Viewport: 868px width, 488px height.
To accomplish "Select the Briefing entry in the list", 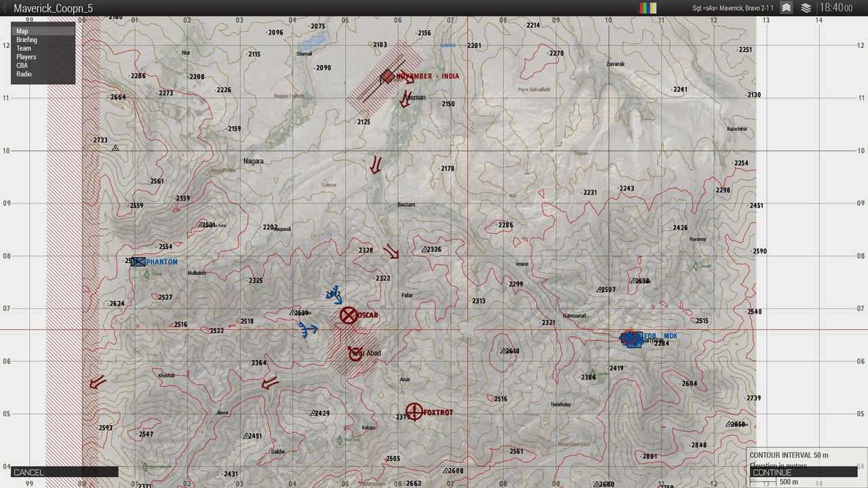I will [x=43, y=40].
